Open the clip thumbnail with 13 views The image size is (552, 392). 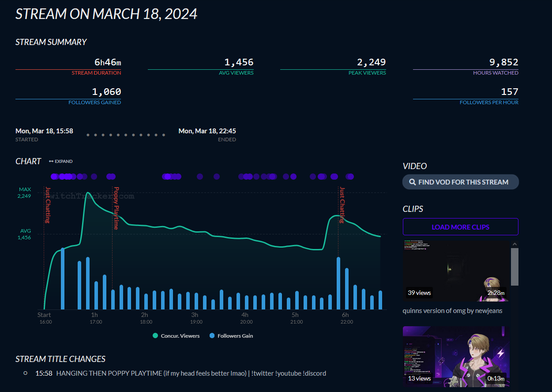tap(456, 357)
